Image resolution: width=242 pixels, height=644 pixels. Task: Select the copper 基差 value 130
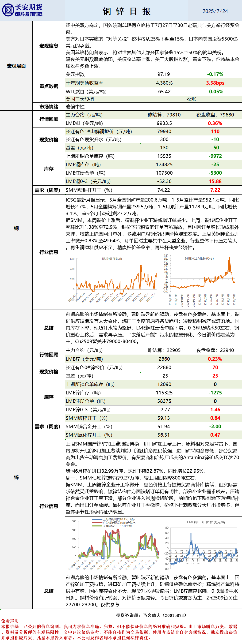(164, 148)
